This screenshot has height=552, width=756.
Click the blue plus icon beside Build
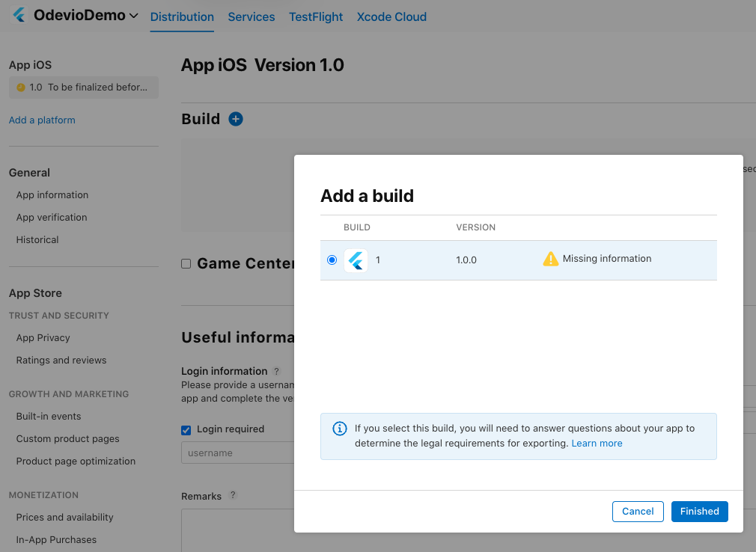(x=236, y=119)
